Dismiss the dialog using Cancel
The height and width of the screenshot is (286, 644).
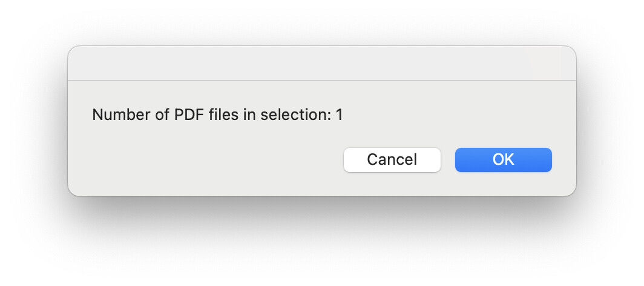(x=392, y=160)
